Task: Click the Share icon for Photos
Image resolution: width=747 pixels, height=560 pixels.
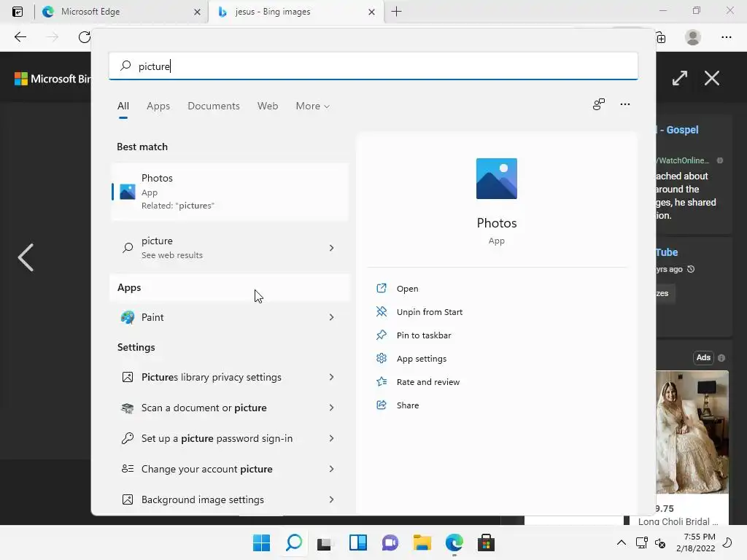Action: 381,405
